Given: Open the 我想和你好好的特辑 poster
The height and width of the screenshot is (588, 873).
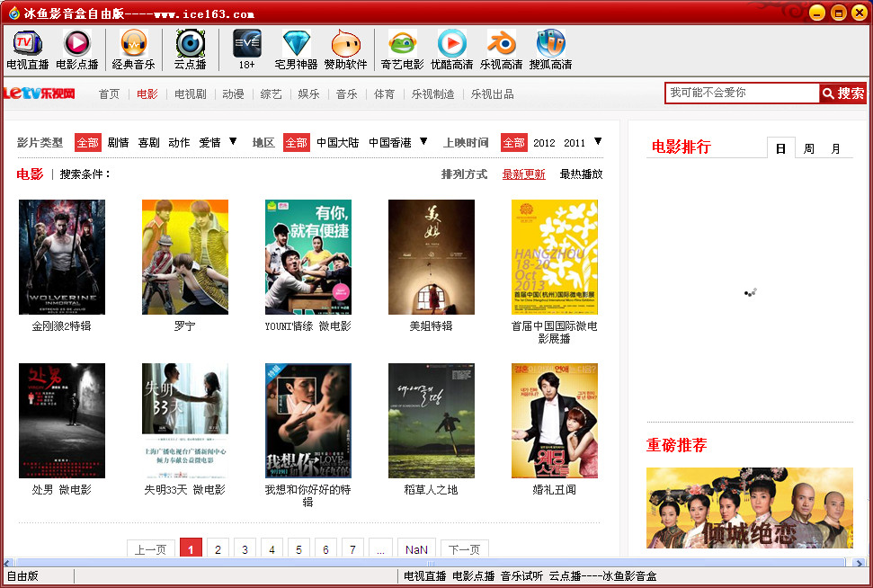Looking at the screenshot, I should 308,421.
